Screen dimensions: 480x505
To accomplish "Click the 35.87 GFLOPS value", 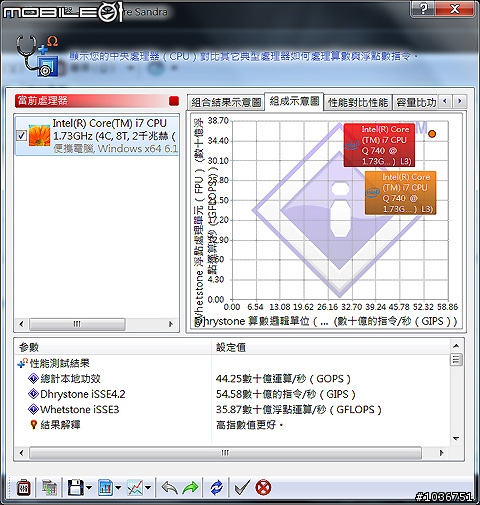I will [x=299, y=410].
